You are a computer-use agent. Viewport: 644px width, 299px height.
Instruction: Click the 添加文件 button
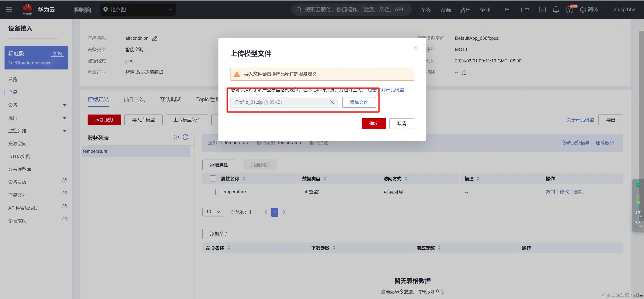(359, 102)
